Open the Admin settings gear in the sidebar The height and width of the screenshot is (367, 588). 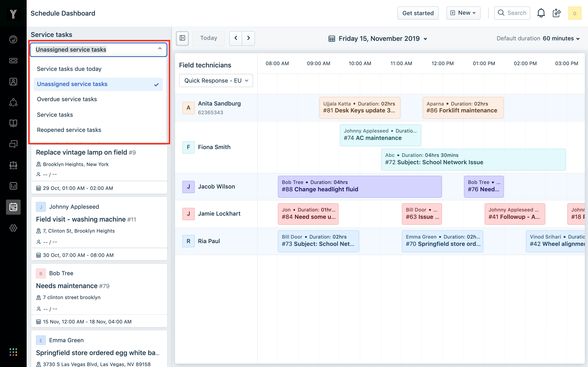click(x=13, y=228)
